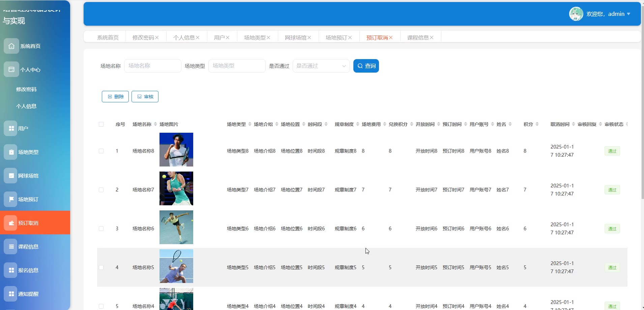Sort by 场地费用 column arrows
The height and width of the screenshot is (310, 644).
(x=385, y=124)
